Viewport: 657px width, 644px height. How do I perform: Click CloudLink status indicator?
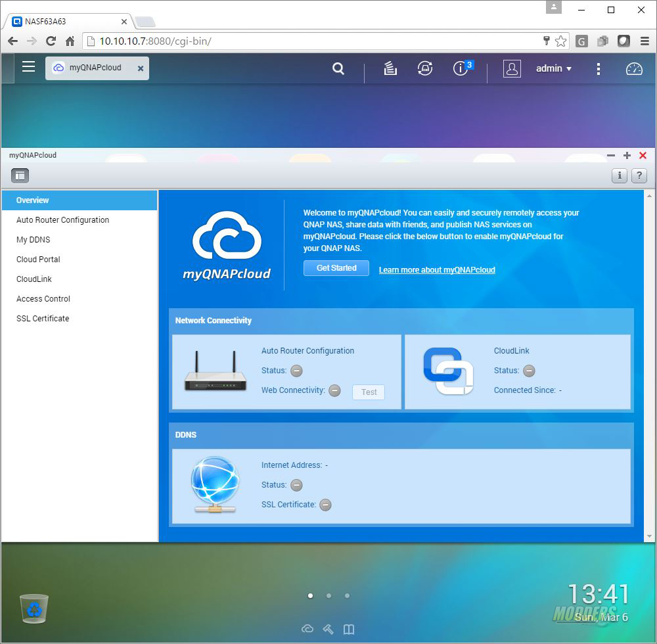coord(529,371)
